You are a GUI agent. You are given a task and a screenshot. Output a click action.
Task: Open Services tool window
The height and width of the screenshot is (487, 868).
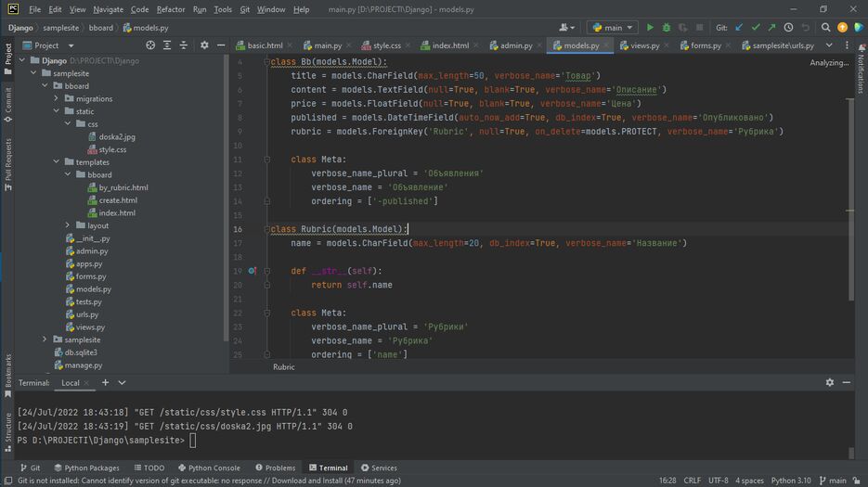[379, 468]
